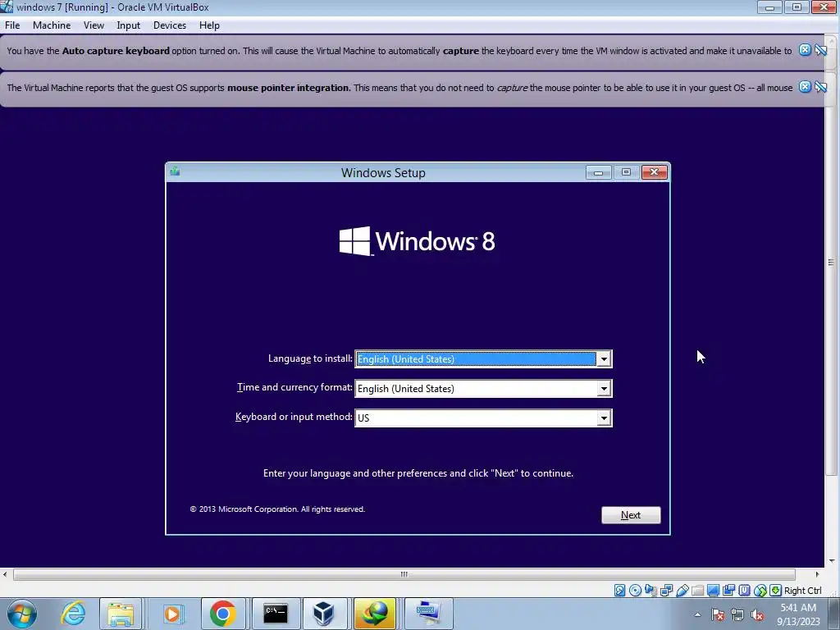Screen dimensions: 840x630
Task: Minimize the Windows Setup dialog
Action: (598, 172)
